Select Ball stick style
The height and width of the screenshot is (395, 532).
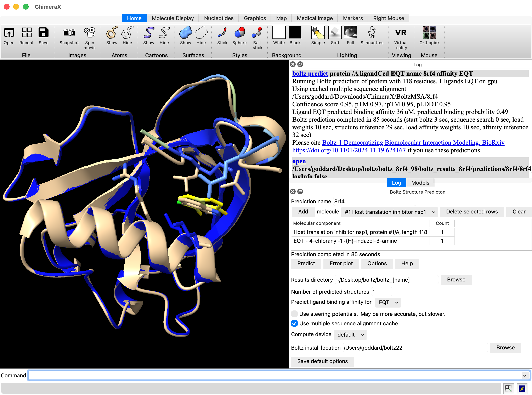(257, 33)
